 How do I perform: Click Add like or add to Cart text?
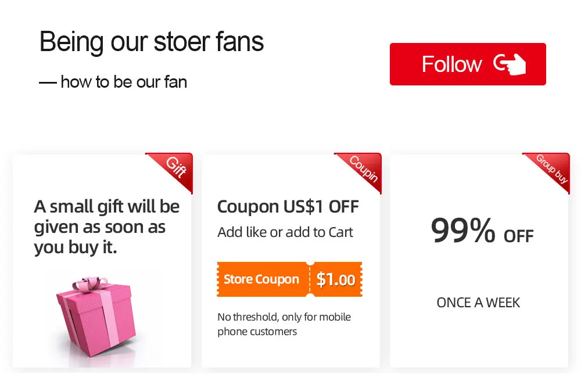coord(285,232)
